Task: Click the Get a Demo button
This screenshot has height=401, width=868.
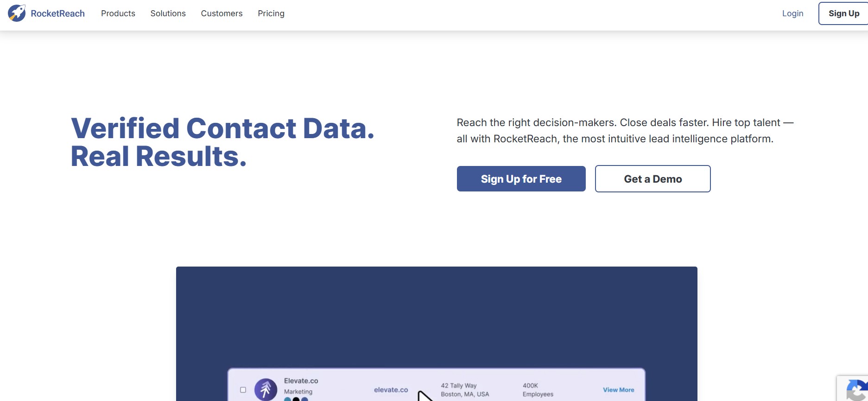Action: [653, 179]
